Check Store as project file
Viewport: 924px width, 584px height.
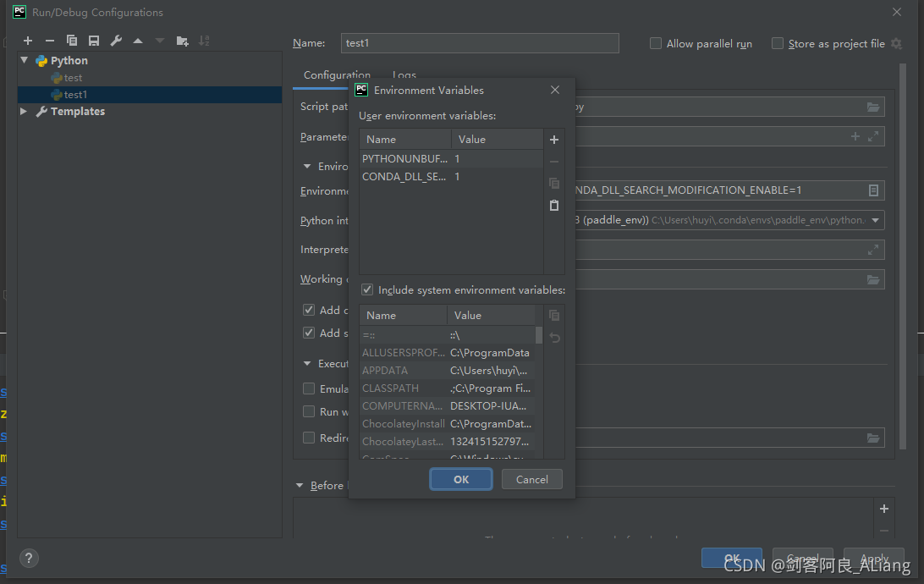coord(778,43)
